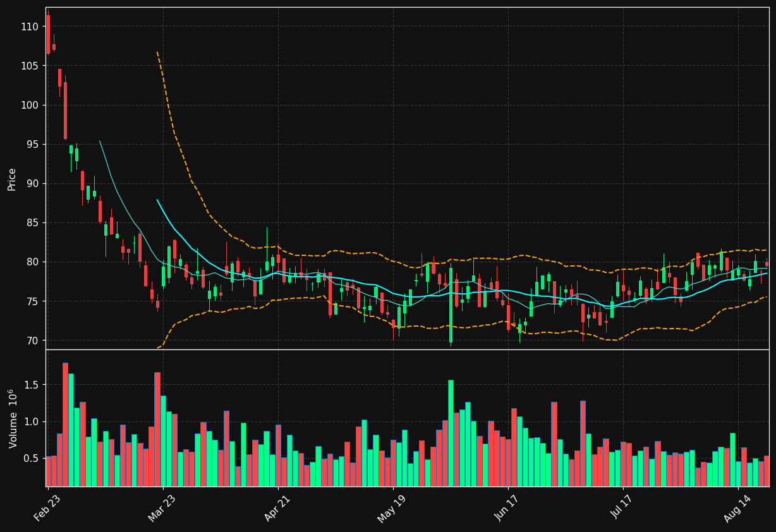Click the 80 price axis label
The width and height of the screenshot is (776, 532).
tap(32, 262)
